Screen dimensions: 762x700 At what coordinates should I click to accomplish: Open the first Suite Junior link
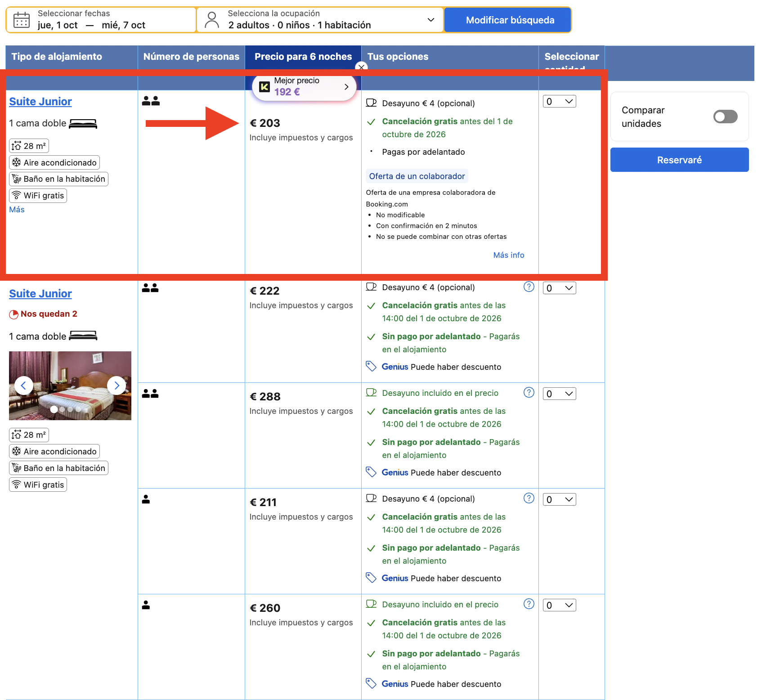[x=40, y=102]
